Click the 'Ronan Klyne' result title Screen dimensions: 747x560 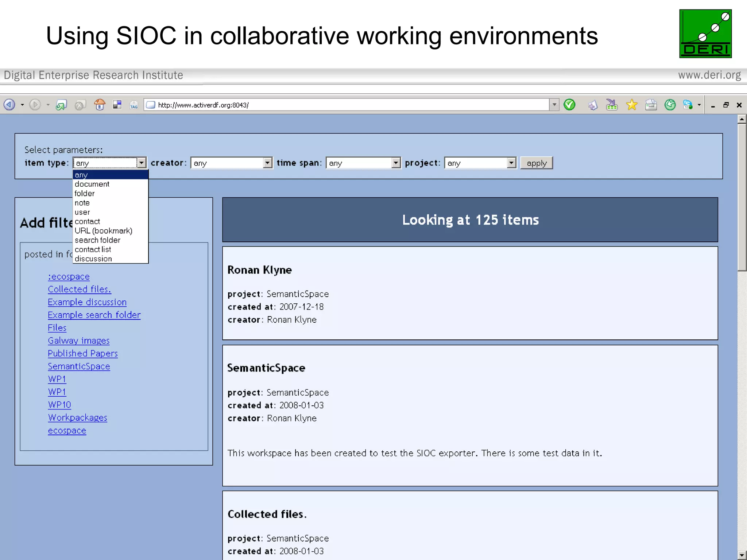(259, 270)
